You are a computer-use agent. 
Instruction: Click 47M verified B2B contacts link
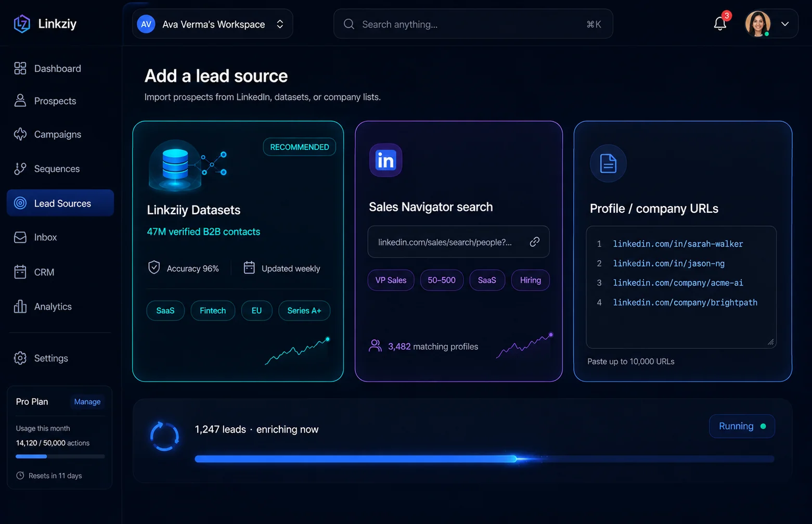[x=203, y=232]
